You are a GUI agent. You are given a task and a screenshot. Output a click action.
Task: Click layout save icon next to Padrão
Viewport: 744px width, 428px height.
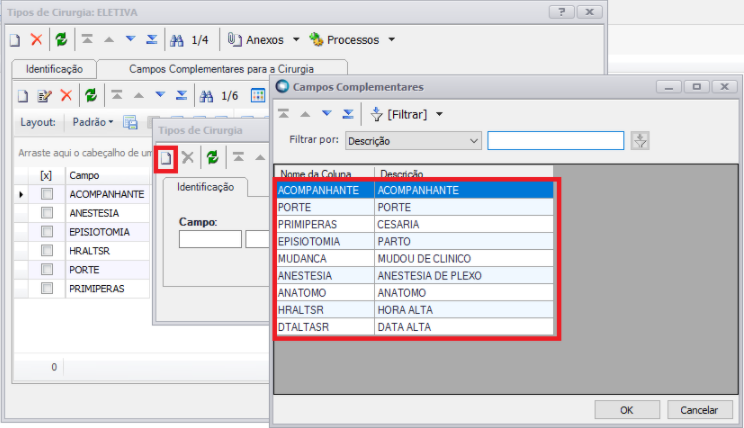click(130, 122)
